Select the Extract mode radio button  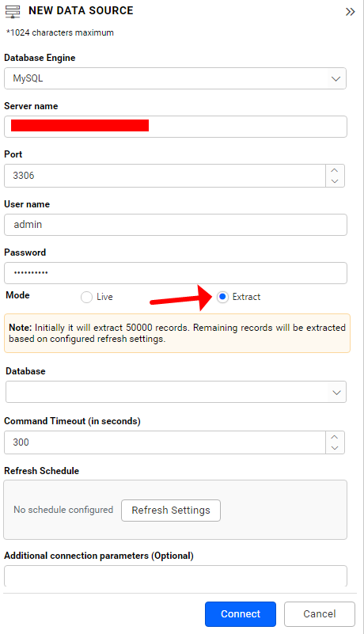point(222,297)
